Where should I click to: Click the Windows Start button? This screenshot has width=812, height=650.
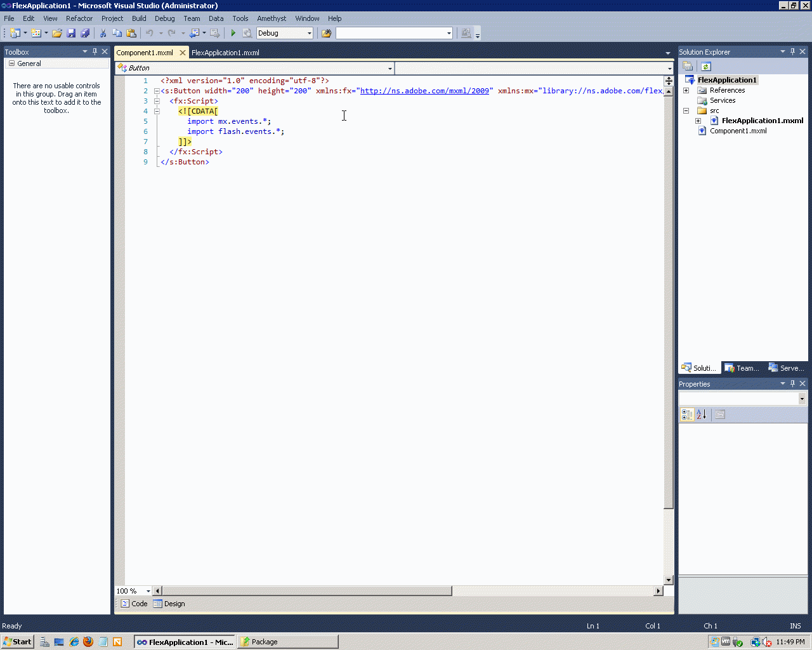tap(17, 642)
